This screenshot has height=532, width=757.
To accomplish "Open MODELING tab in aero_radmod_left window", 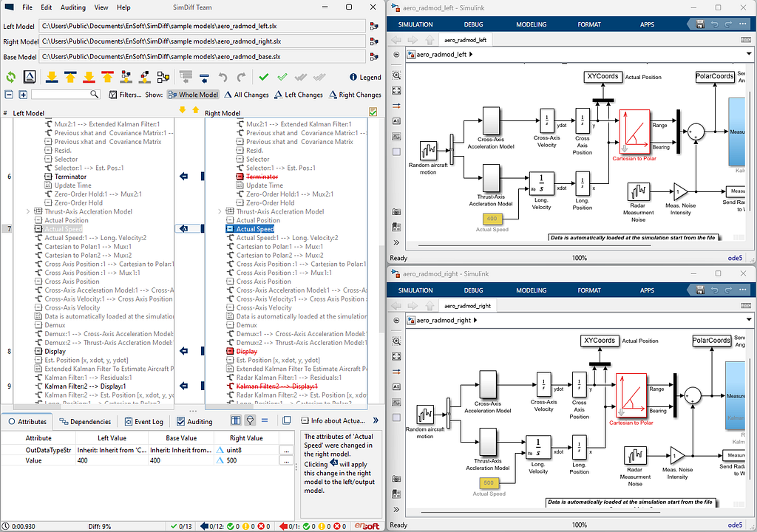I will tap(531, 24).
